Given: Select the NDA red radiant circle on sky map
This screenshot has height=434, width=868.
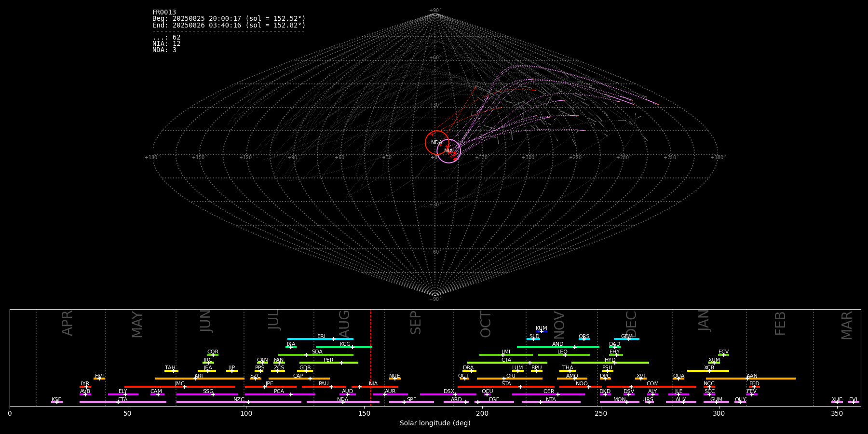Looking at the screenshot, I should coord(437,143).
